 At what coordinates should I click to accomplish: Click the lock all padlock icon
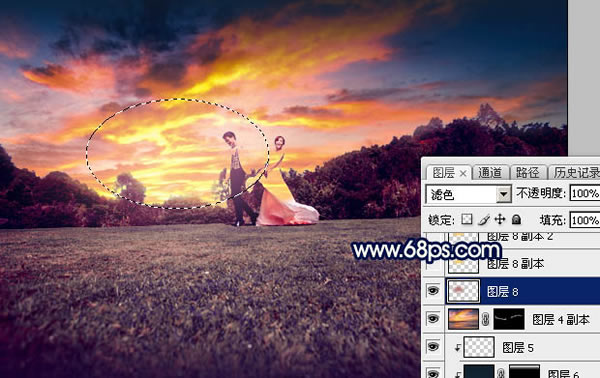pos(516,219)
